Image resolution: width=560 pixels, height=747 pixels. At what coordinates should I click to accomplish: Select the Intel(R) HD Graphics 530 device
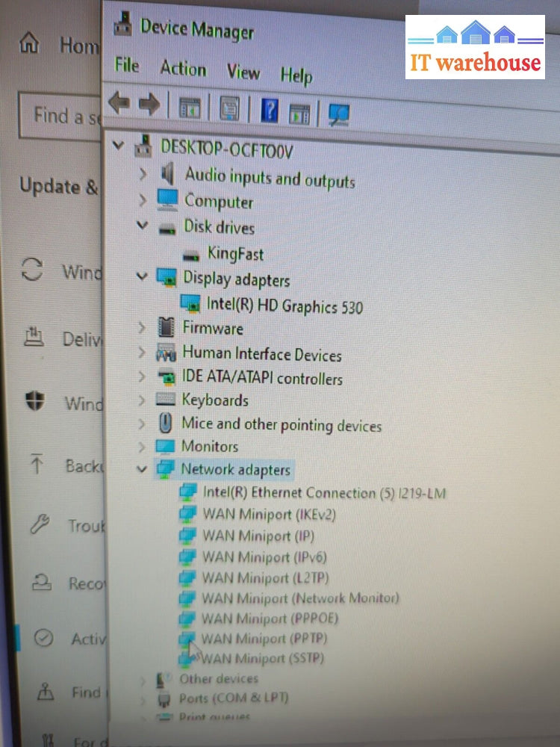click(284, 305)
